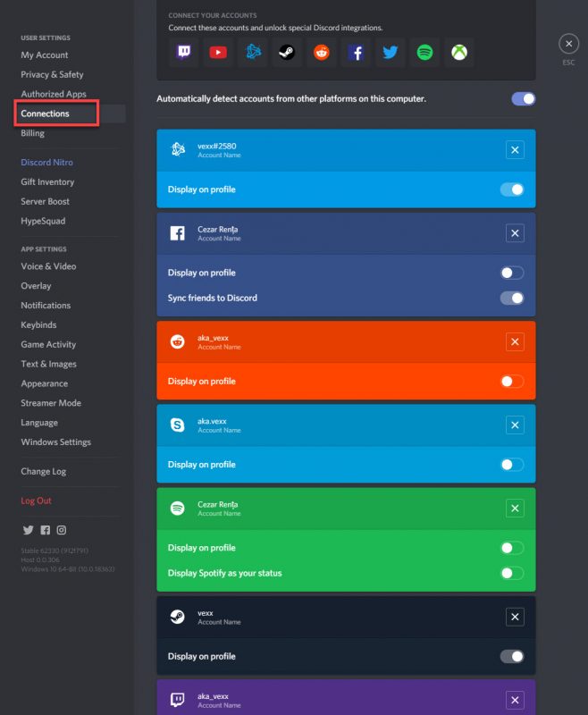Image resolution: width=588 pixels, height=715 pixels.
Task: Remove the vexx#2580 Battle.net connection
Action: 515,150
